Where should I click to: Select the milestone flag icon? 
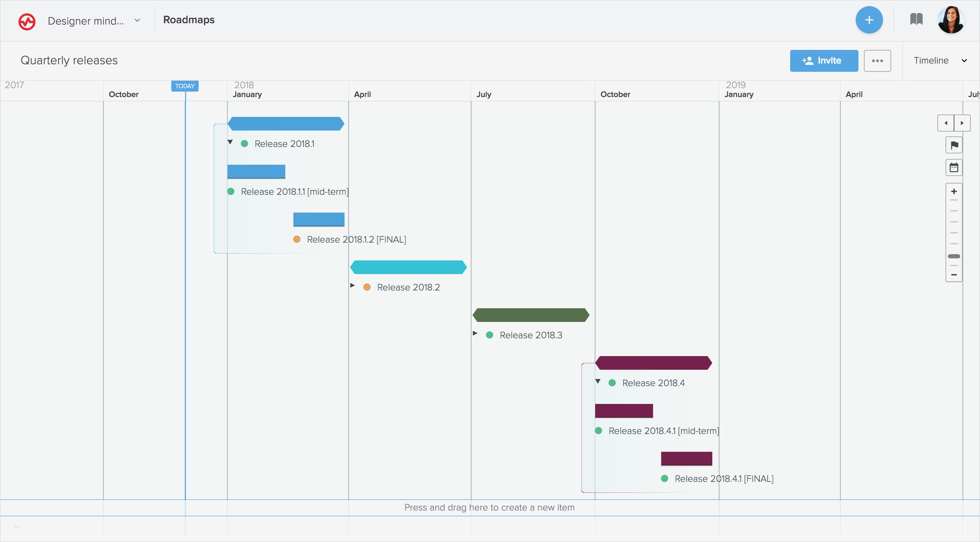click(x=954, y=145)
